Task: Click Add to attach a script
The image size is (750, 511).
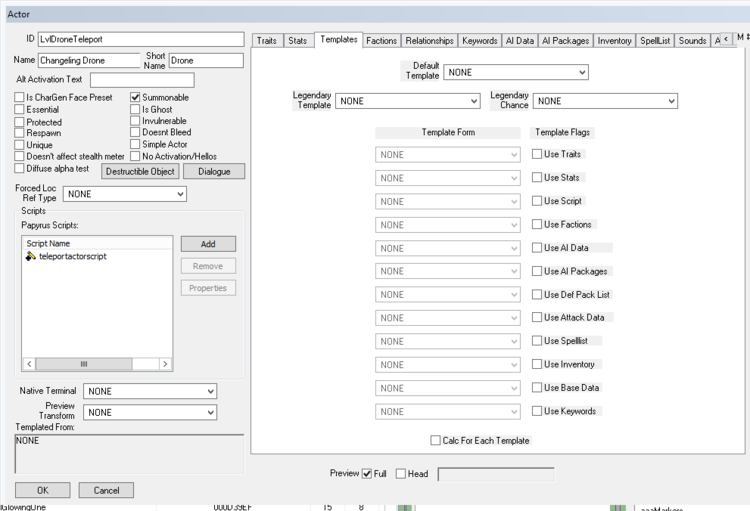Action: 208,244
